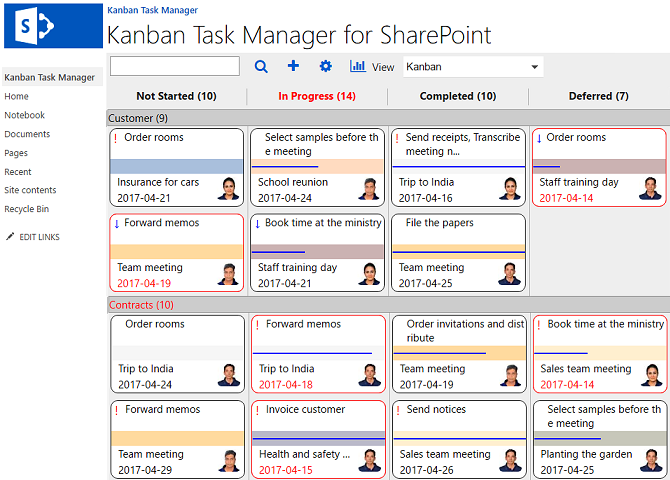
Task: Open the Recycle Bin link
Action: click(x=26, y=209)
